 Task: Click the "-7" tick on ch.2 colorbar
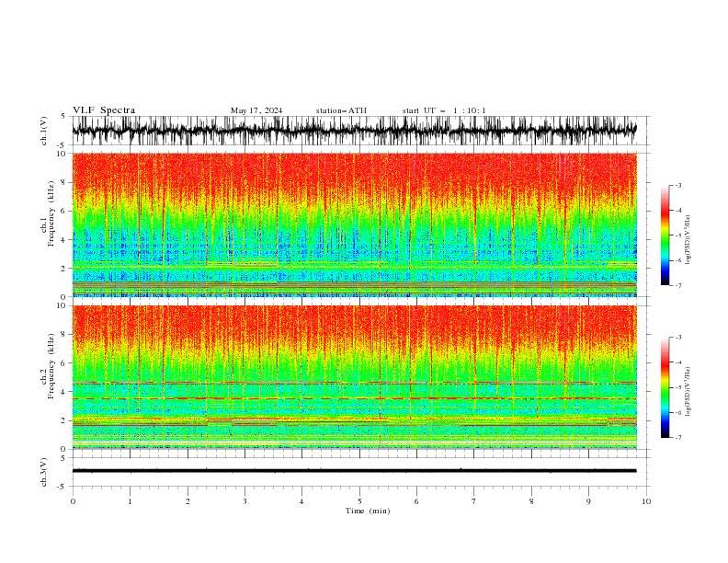[677, 438]
